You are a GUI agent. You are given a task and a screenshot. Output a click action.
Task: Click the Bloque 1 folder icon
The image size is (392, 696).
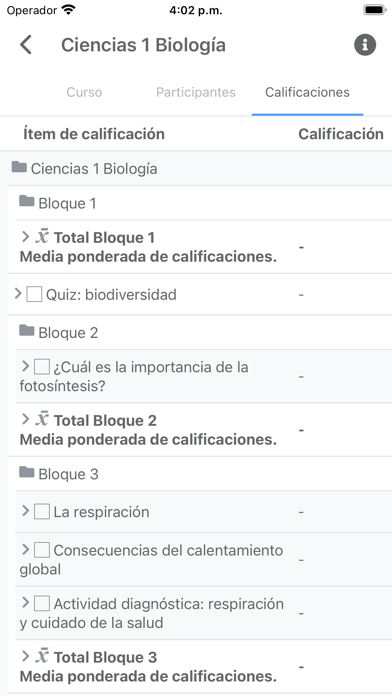tap(27, 202)
